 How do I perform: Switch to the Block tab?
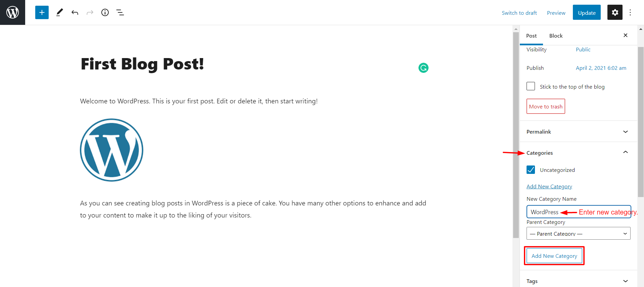pyautogui.click(x=556, y=36)
